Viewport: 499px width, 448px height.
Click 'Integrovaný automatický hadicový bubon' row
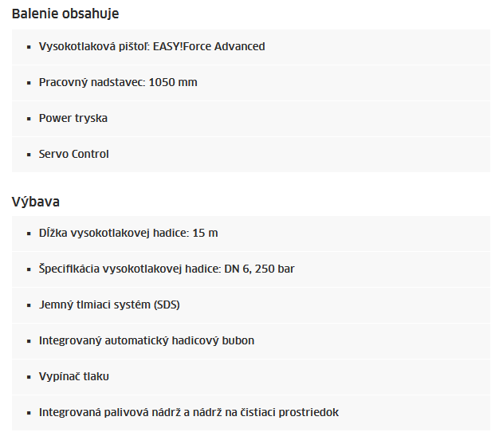tap(251, 340)
